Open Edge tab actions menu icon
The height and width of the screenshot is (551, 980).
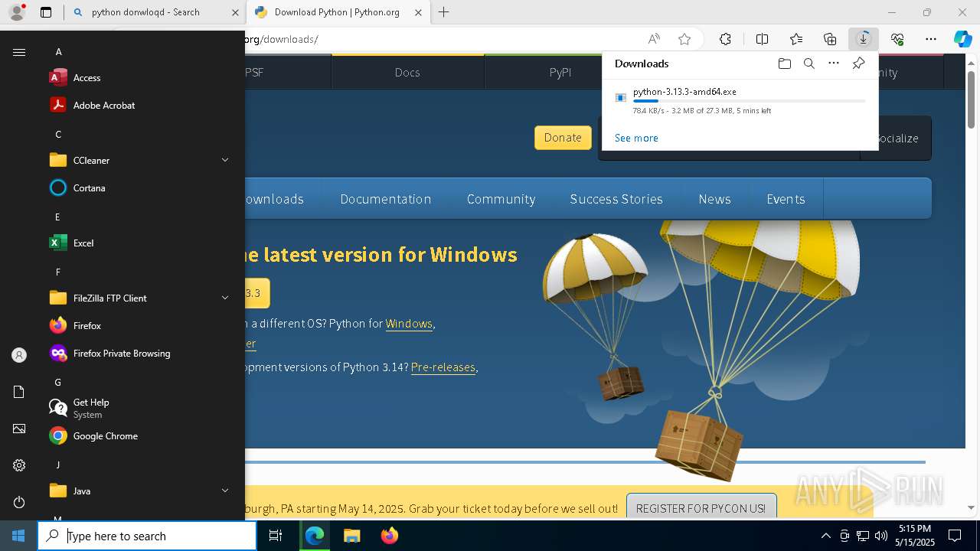click(x=46, y=12)
